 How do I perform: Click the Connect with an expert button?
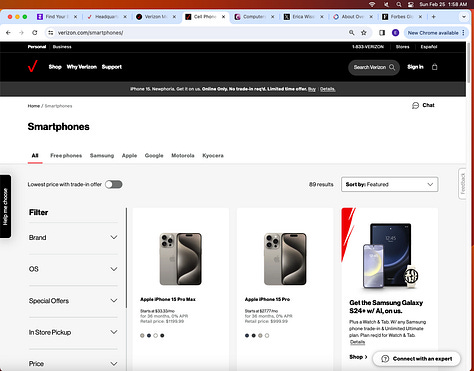(417, 359)
